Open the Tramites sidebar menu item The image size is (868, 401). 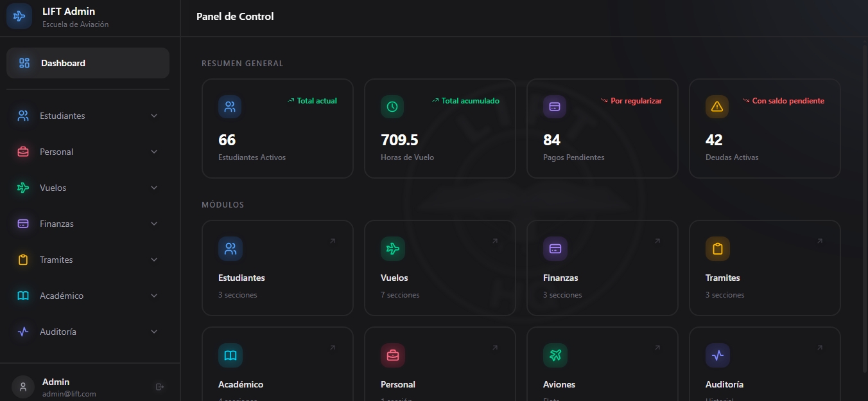[x=56, y=260]
